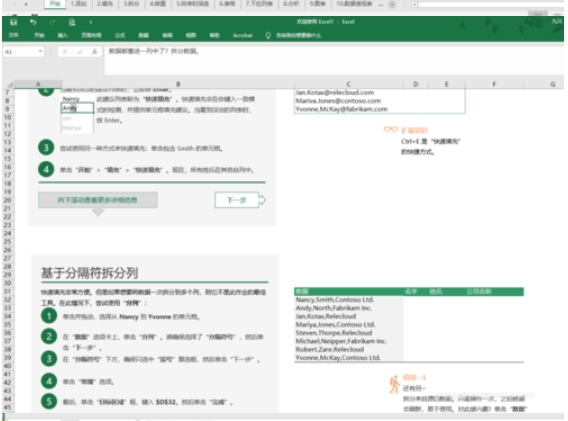
Task: Open the 公式 (Formulas) ribbon tab
Action: point(120,35)
